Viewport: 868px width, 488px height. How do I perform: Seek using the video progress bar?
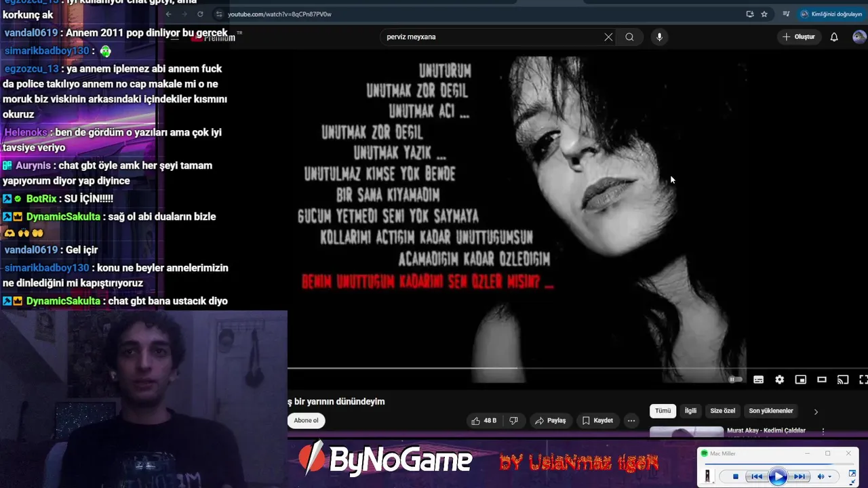coord(578,369)
